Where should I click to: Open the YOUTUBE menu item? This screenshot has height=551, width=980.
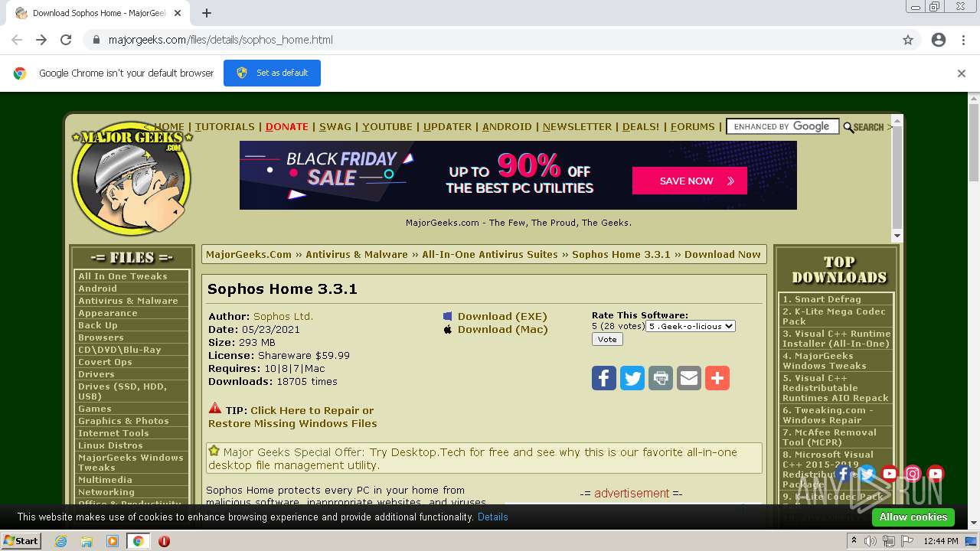tap(387, 127)
